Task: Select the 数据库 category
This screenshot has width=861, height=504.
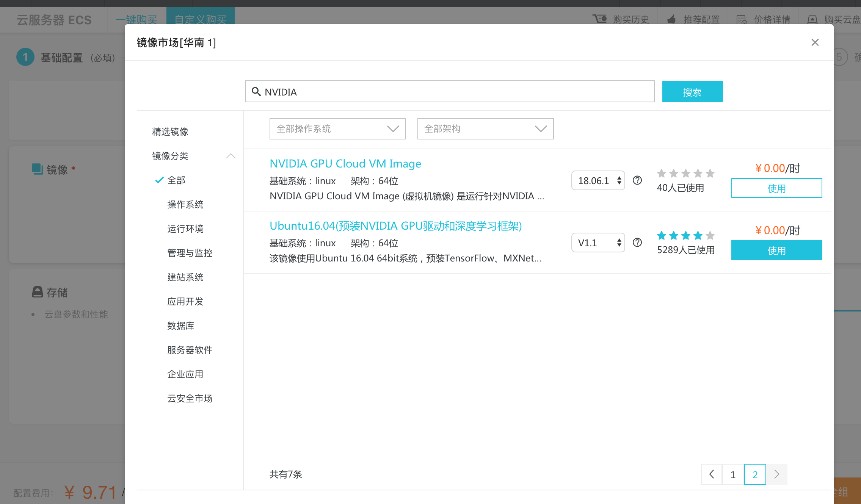Action: [181, 326]
